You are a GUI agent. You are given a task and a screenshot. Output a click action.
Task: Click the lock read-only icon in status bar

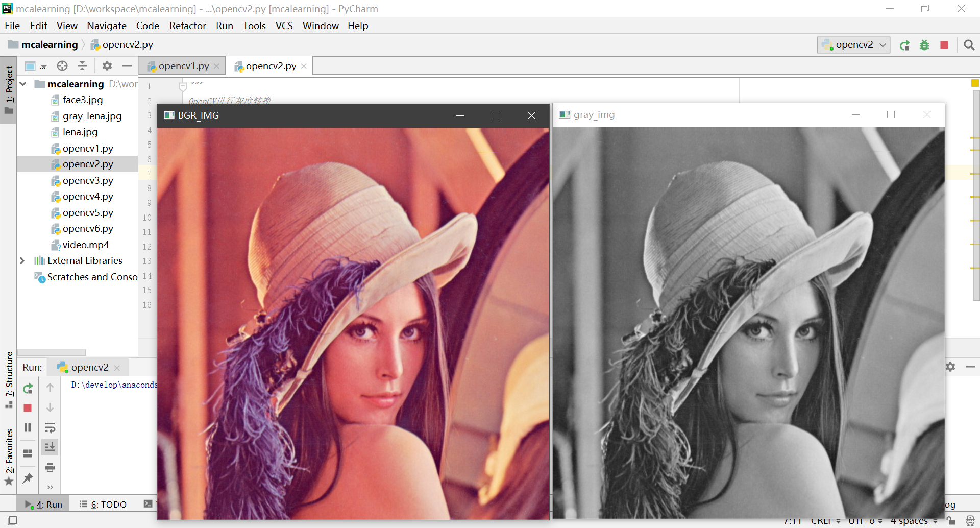click(x=951, y=520)
